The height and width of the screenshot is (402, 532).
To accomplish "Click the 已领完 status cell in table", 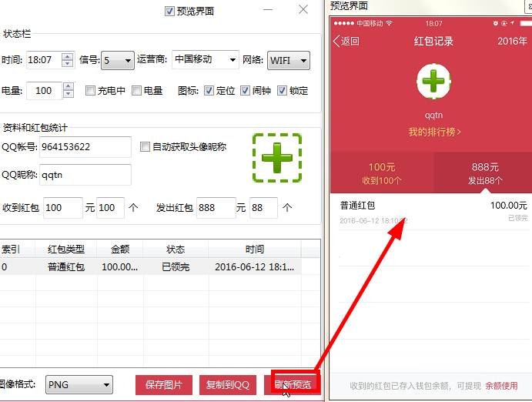I will point(176,267).
